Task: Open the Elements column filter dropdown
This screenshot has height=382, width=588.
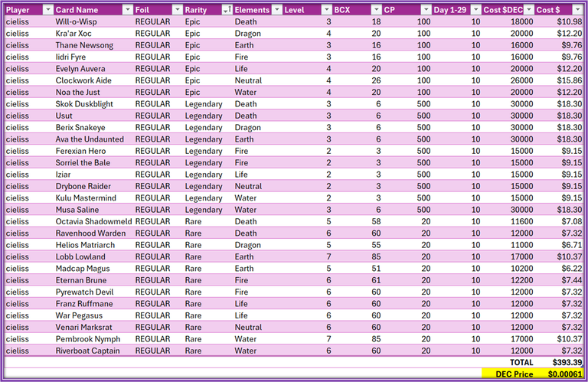Action: pos(276,10)
